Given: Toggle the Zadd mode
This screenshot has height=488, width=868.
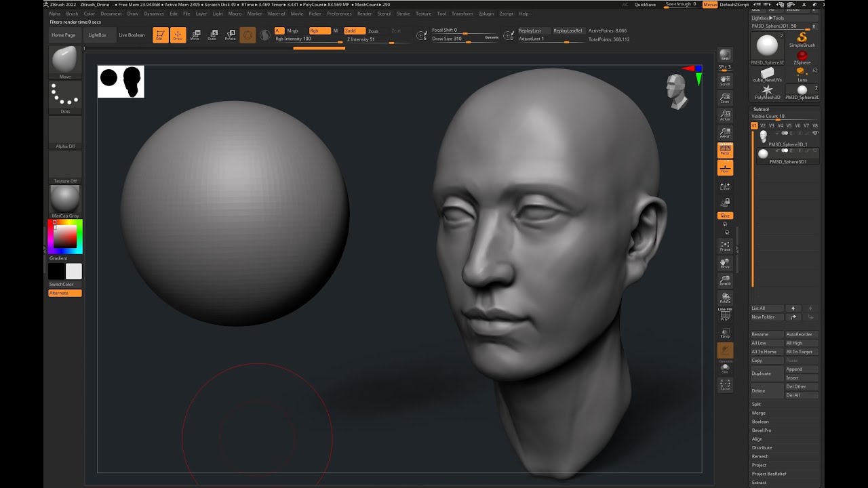Looking at the screenshot, I should pos(355,31).
